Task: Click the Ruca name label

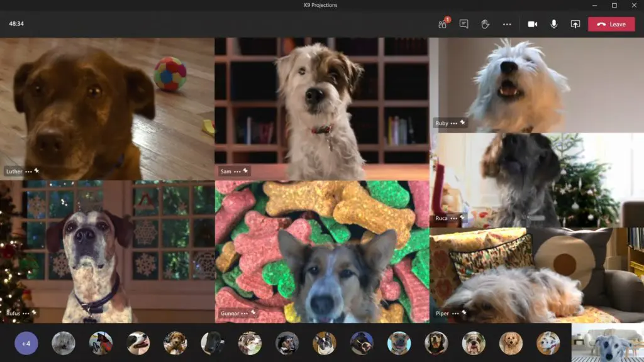Action: (441, 218)
